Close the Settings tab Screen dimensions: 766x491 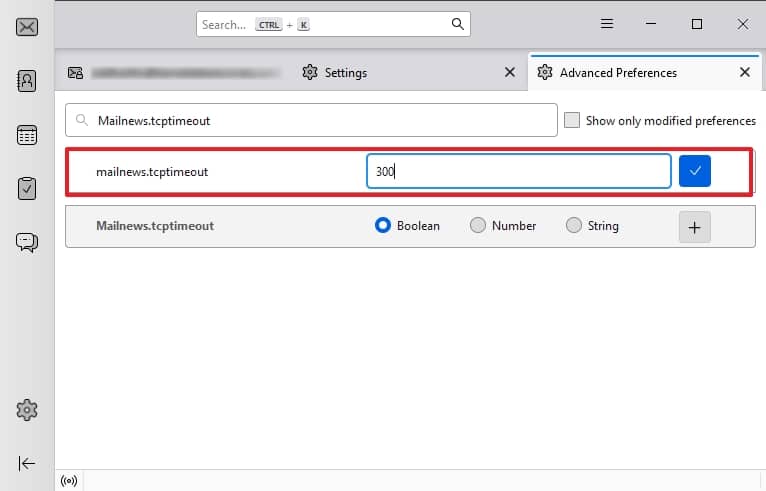tap(510, 72)
